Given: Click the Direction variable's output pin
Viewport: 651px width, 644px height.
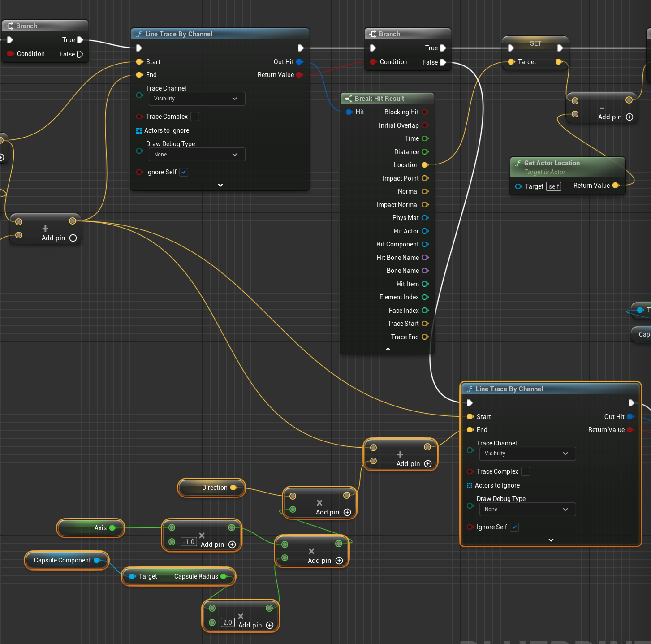Looking at the screenshot, I should click(233, 488).
